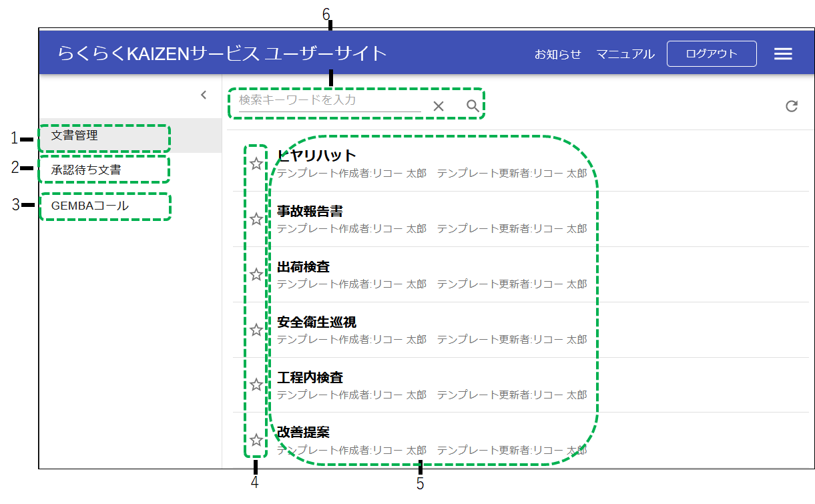Viewport: 815px width, 504px height.
Task: Favorite the ヒヤリハット template star
Action: tap(257, 164)
